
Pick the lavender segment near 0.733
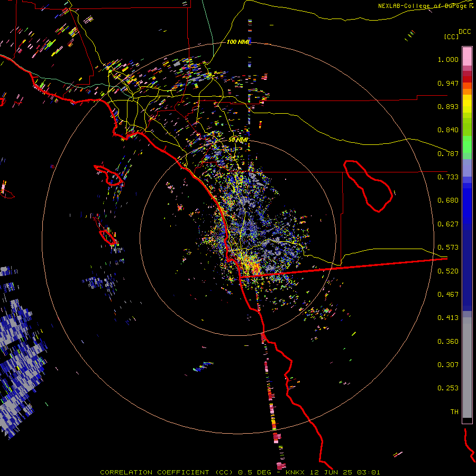(x=467, y=168)
